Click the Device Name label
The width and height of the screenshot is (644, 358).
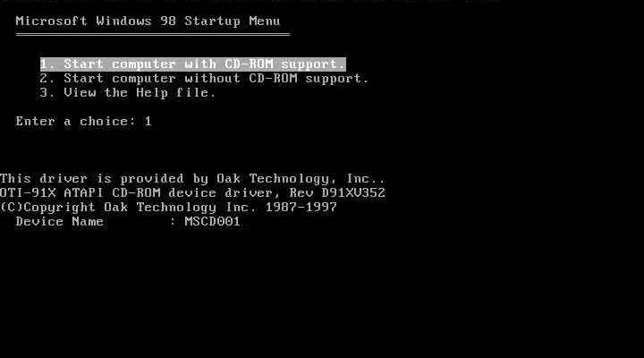click(x=60, y=222)
